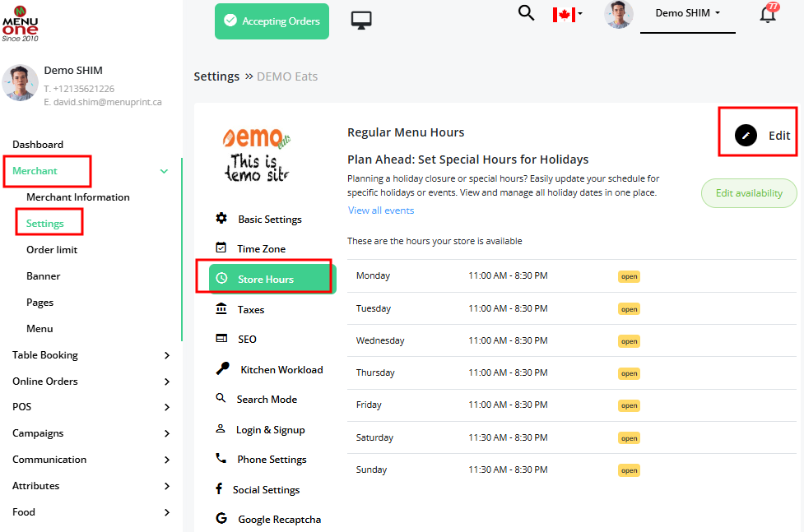Click the Edit availability button
Viewport: 804px width, 532px height.
pyautogui.click(x=748, y=193)
